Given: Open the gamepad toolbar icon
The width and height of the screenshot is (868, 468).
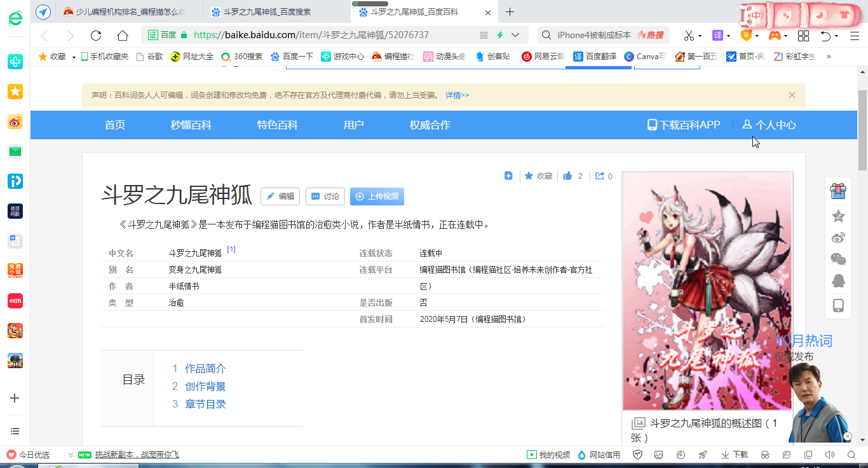Looking at the screenshot, I should (x=775, y=36).
